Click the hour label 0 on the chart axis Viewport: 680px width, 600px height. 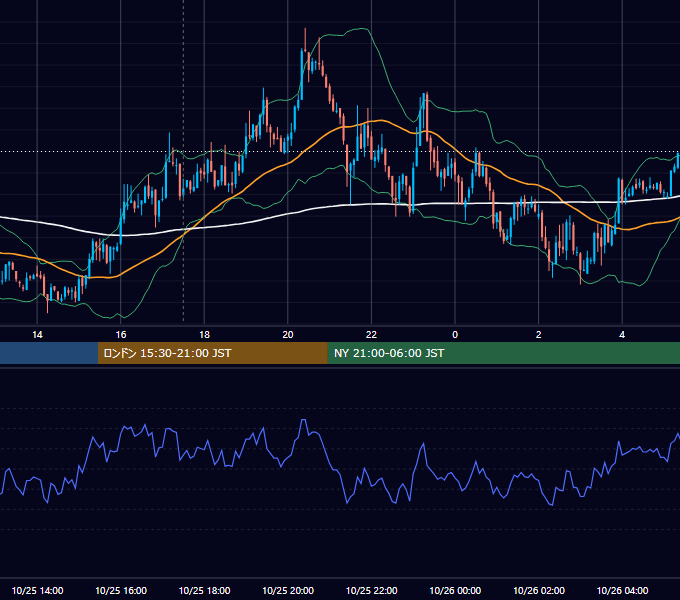455,335
